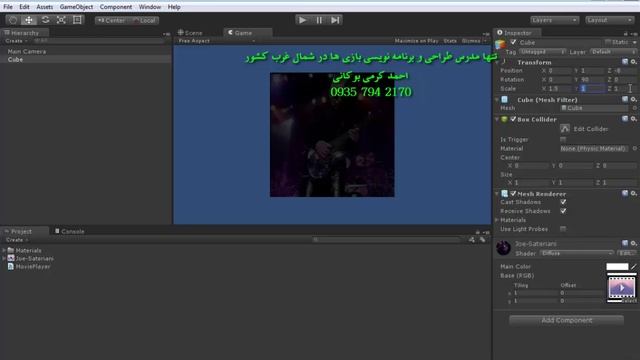The image size is (640, 360).
Task: Open the Edit menu
Action: [x=24, y=7]
